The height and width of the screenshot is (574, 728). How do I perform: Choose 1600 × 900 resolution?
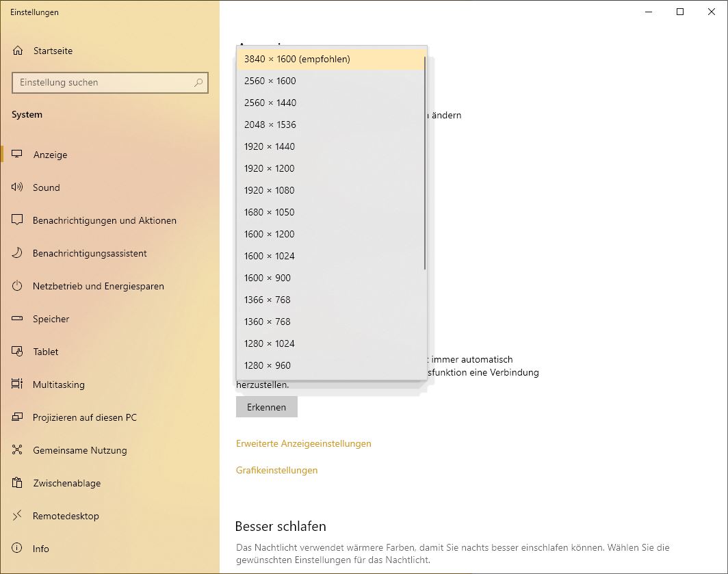pyautogui.click(x=330, y=278)
